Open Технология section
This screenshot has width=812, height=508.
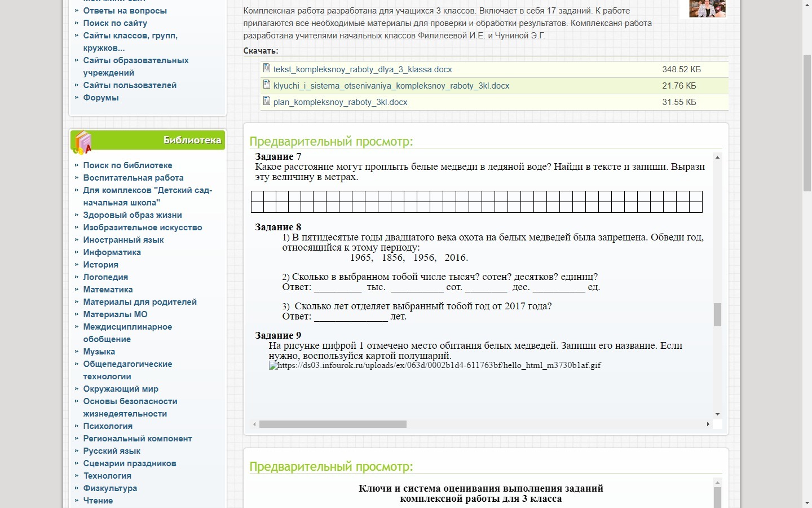pos(107,476)
